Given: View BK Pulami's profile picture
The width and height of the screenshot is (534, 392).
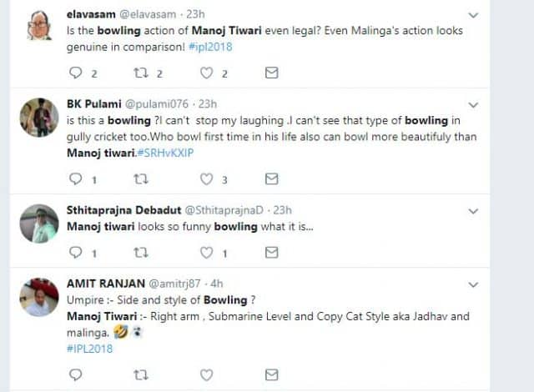Looking at the screenshot, I should coord(38,117).
